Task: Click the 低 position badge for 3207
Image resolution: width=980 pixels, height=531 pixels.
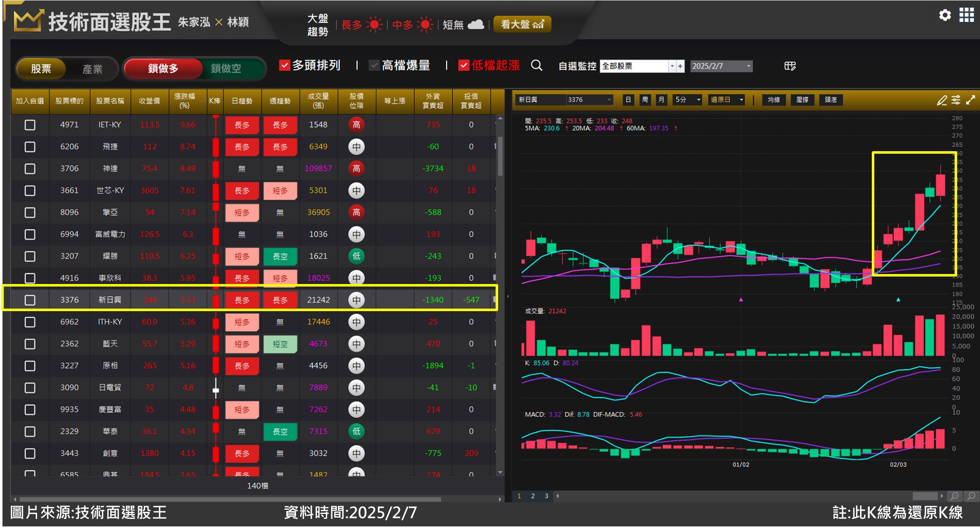Action: [x=357, y=256]
